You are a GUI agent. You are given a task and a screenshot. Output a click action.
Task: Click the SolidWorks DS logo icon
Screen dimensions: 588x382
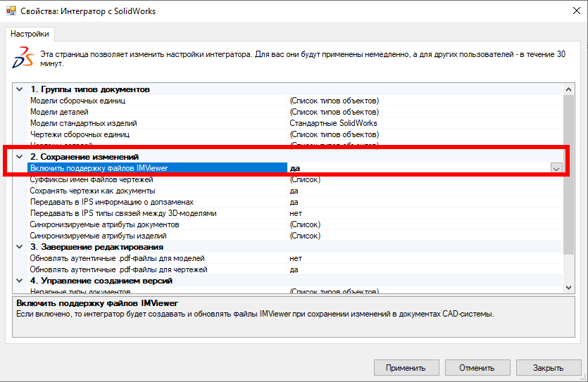[22, 58]
